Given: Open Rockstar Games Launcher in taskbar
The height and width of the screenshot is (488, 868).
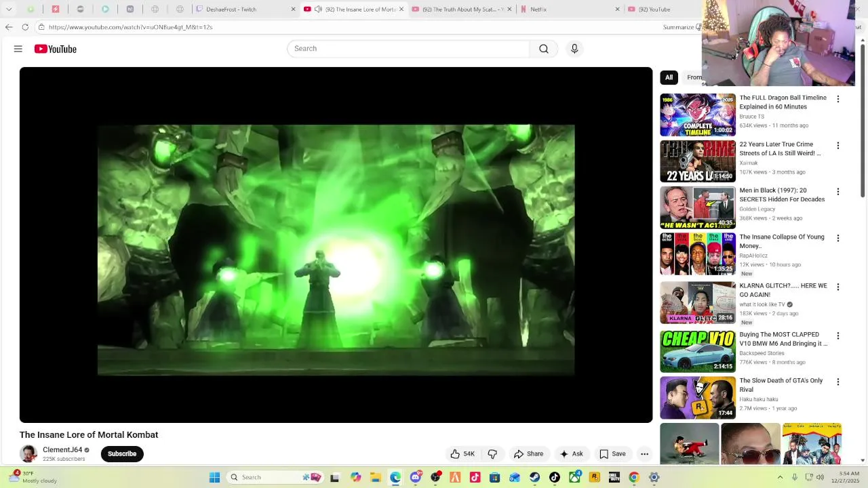Looking at the screenshot, I should (595, 477).
